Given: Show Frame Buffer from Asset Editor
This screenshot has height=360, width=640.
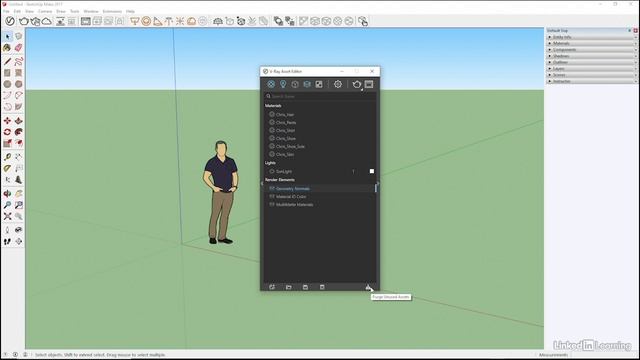Looking at the screenshot, I should coord(369,84).
